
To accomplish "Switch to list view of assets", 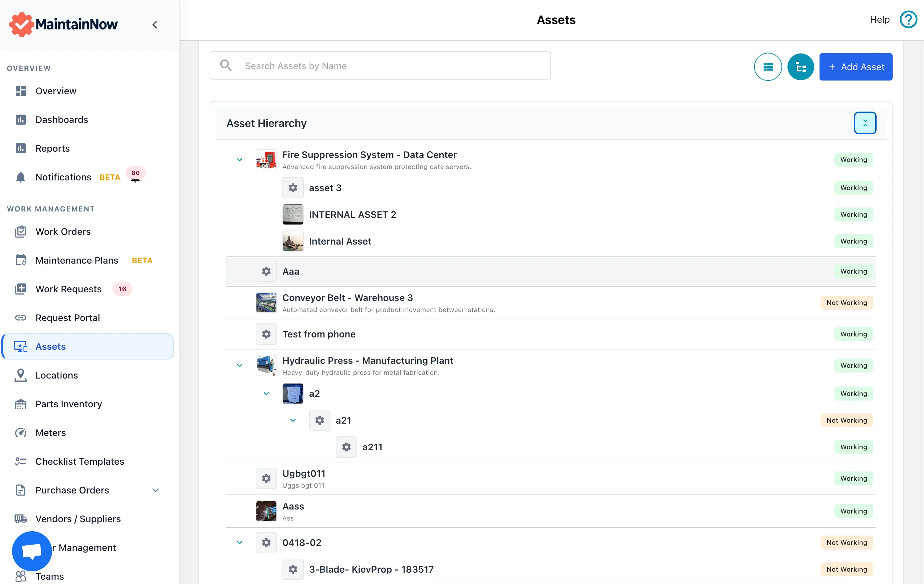I will [x=767, y=67].
